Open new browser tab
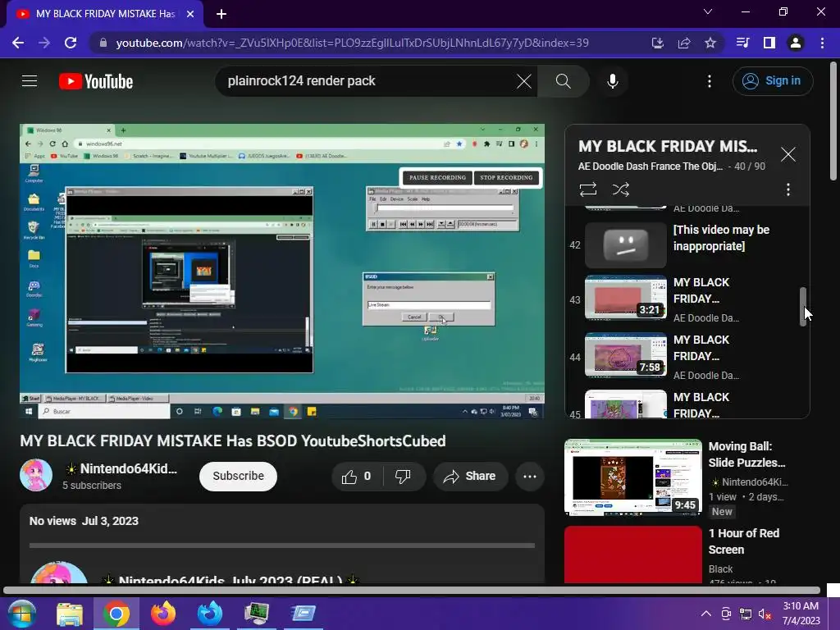Image resolution: width=840 pixels, height=630 pixels. click(x=221, y=14)
